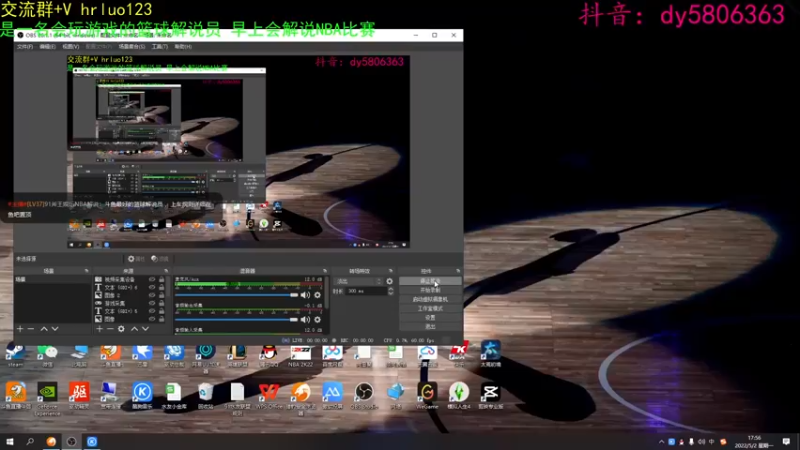Move scene up in Scenes panel
800x450 pixels.
(44, 329)
